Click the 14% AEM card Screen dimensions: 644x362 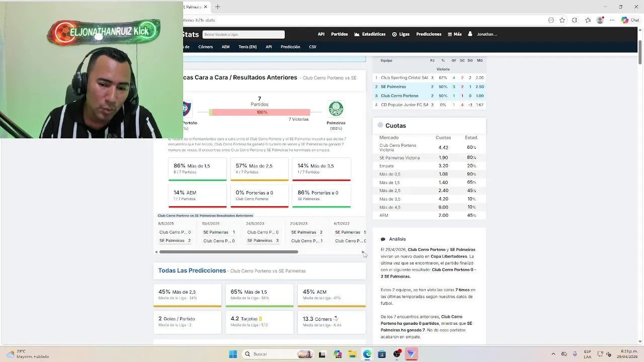(197, 196)
